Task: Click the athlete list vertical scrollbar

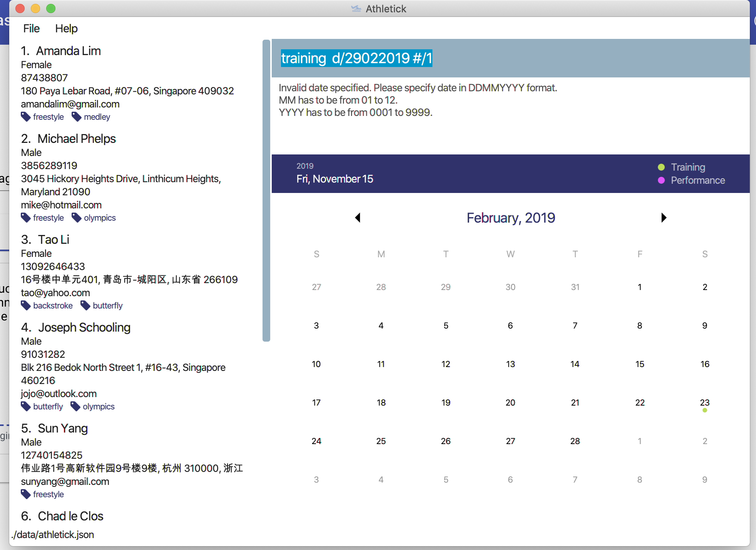Action: [266, 190]
